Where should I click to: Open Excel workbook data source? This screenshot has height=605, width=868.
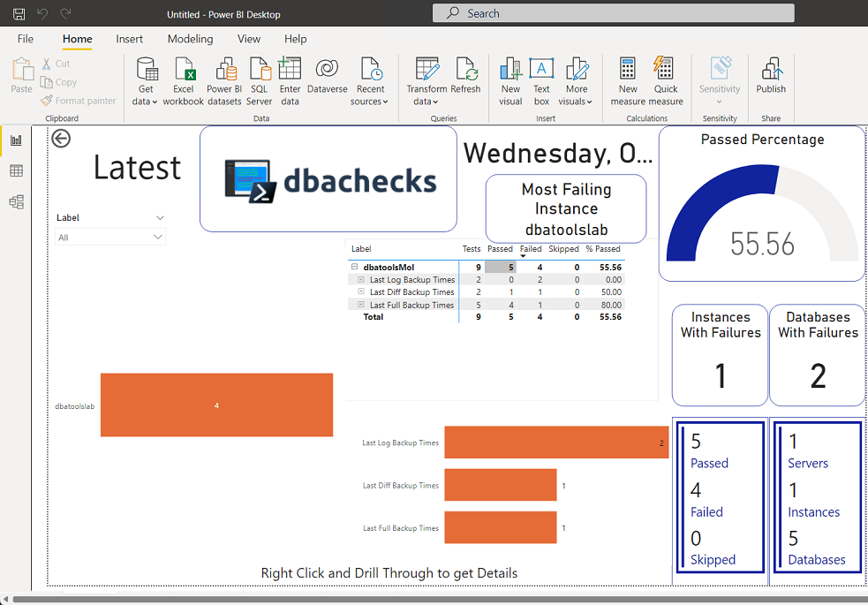coord(184,81)
